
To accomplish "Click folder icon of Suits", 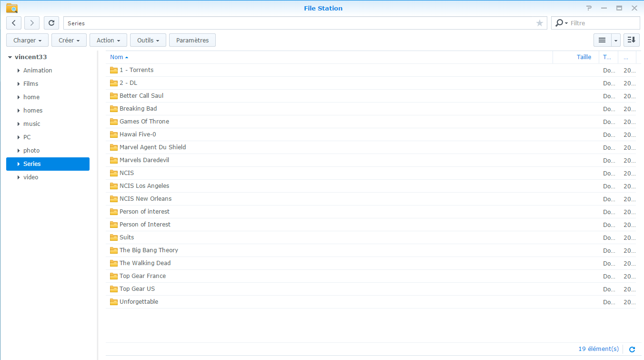I will [x=113, y=237].
